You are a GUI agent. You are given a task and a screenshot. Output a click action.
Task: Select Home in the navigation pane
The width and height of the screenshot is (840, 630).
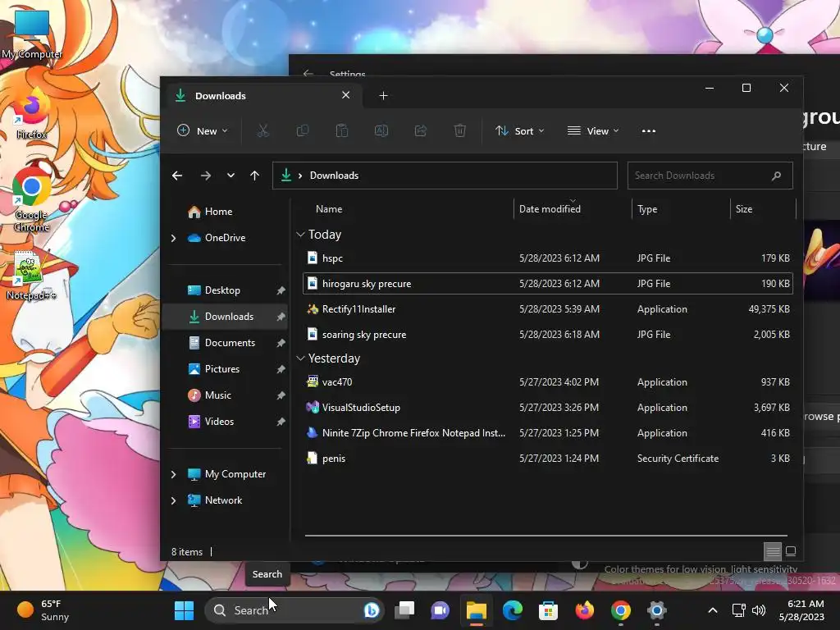pyautogui.click(x=226, y=212)
